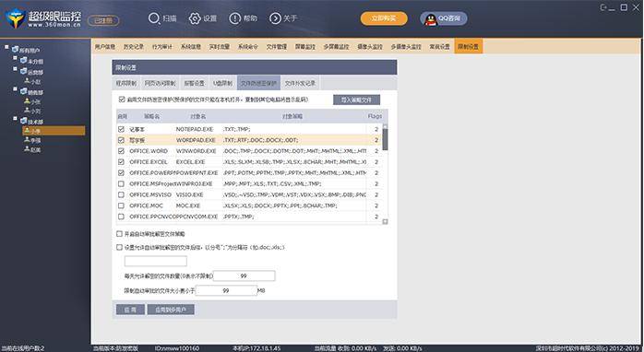644x352 pixels.
Task: Collapse the 所有用户 tree root node
Action: click(6, 47)
